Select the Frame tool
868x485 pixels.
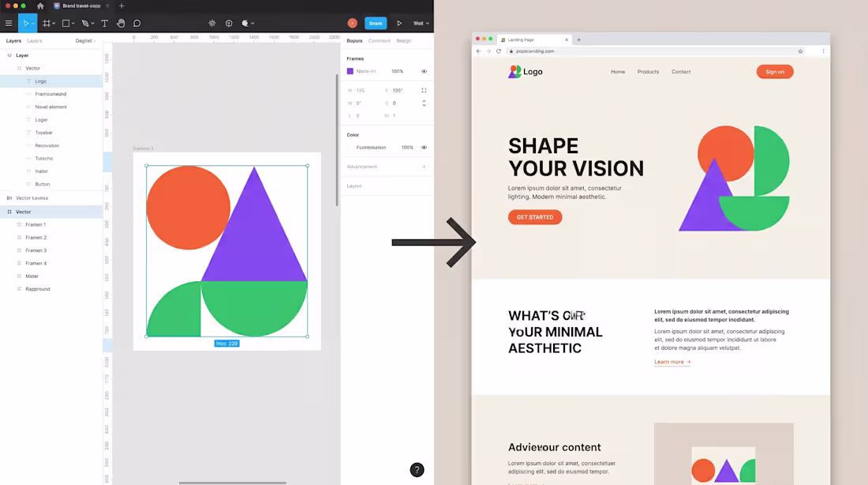47,23
